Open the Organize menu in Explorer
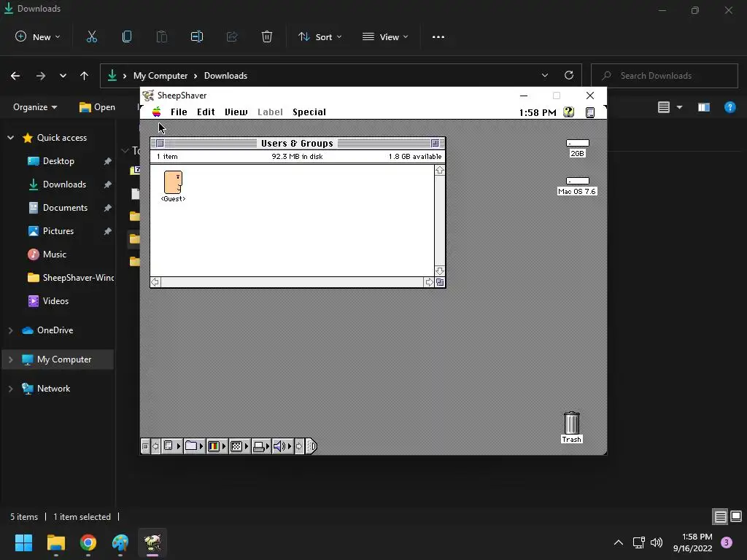The height and width of the screenshot is (560, 747). pos(35,107)
